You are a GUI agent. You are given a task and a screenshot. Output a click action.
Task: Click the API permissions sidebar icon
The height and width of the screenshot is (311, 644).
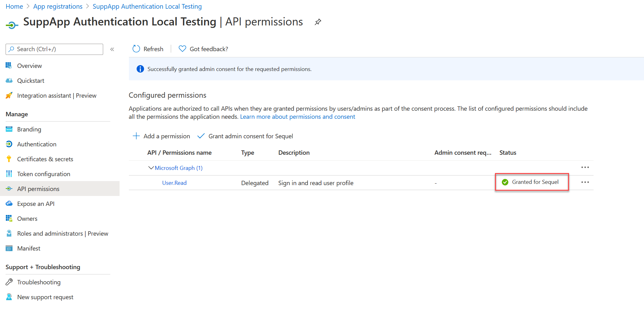click(9, 189)
